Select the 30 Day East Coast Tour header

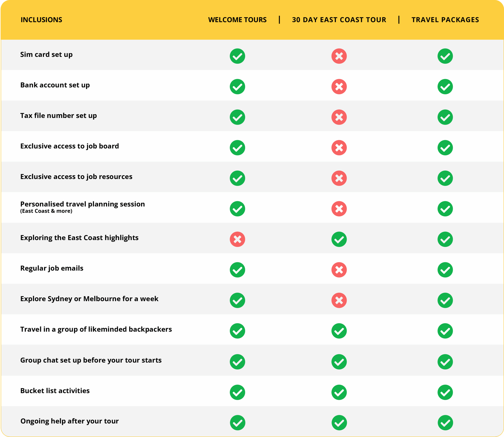(x=339, y=20)
